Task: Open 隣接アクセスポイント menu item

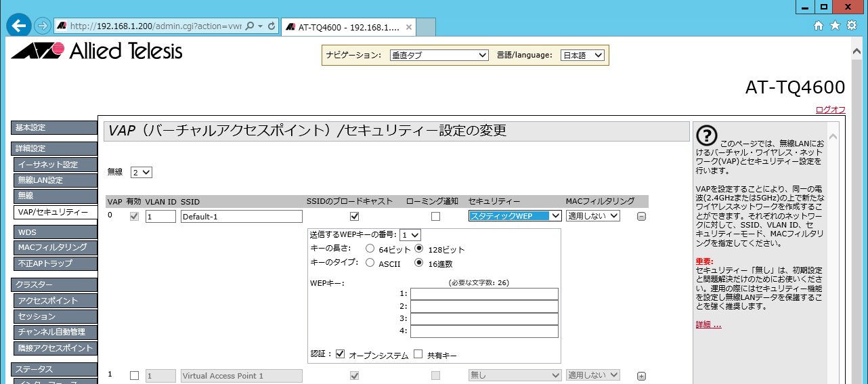Action: pyautogui.click(x=56, y=348)
